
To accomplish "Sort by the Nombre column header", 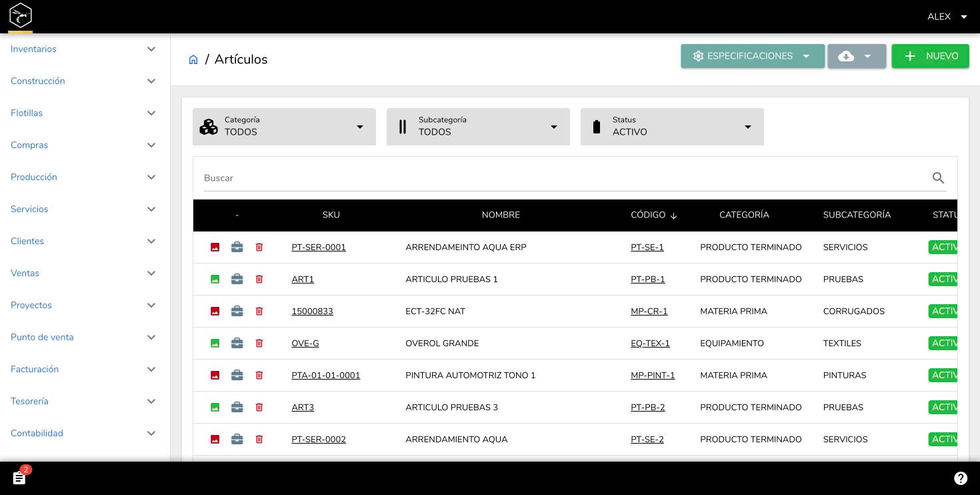I will pos(501,215).
